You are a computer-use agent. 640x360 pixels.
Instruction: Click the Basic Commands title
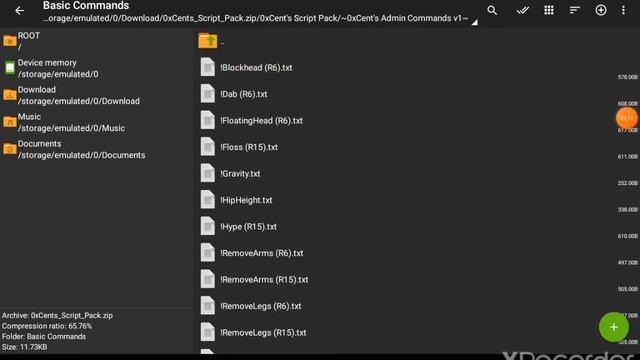(86, 6)
